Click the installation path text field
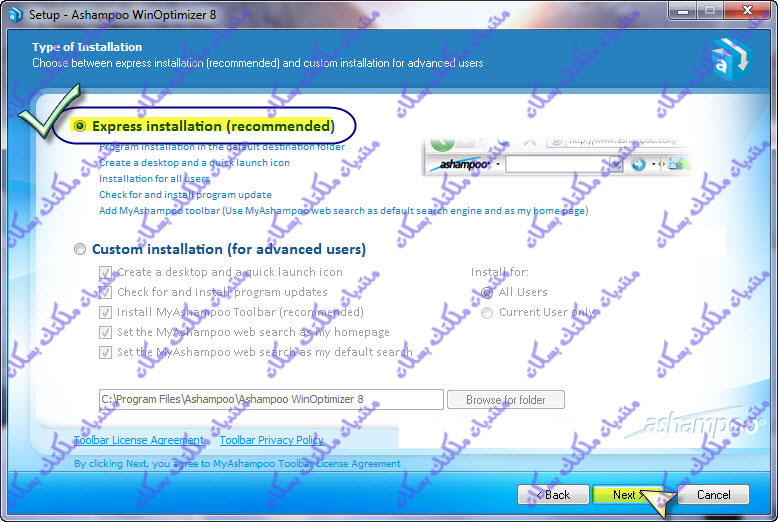Screen dimensions: 778x522 pos(270,399)
